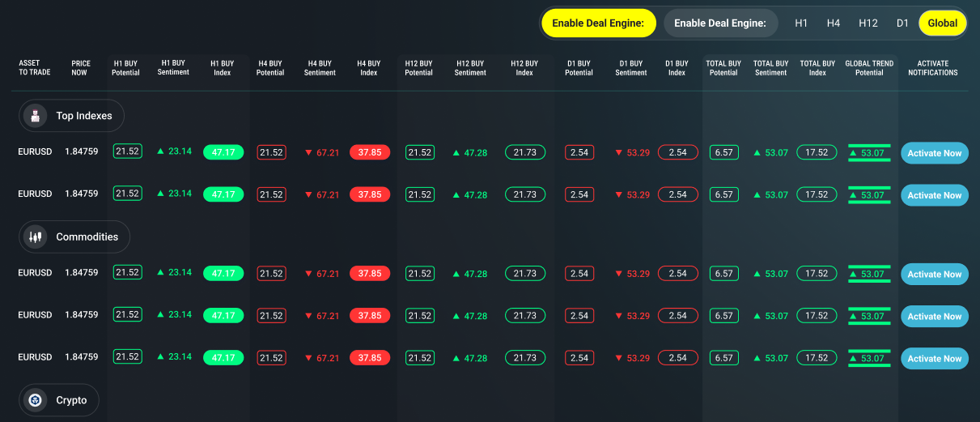Switch to the H12 timeframe tab
980x422 pixels.
[x=868, y=23]
